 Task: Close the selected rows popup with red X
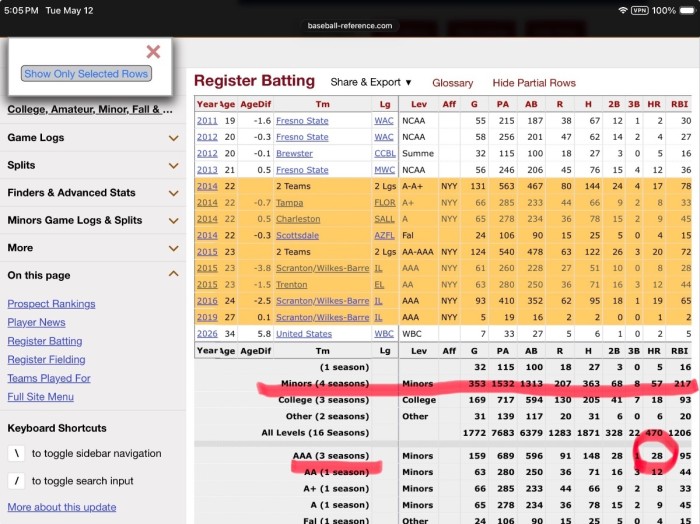click(153, 52)
